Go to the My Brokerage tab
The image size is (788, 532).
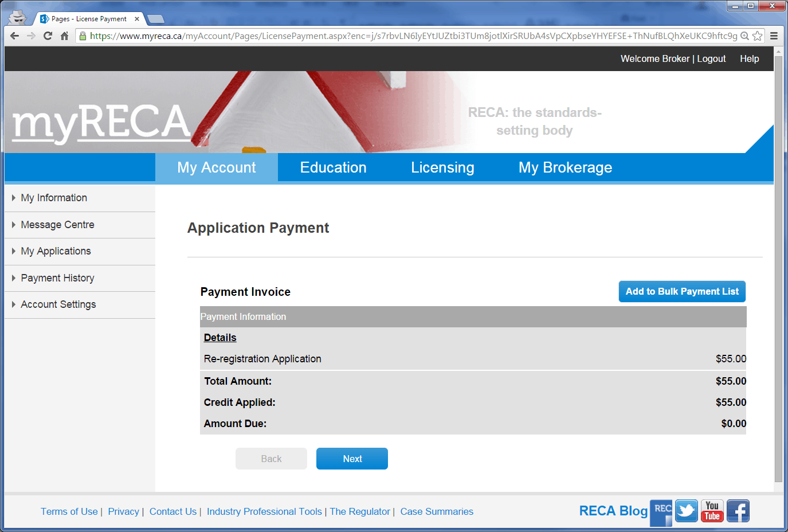point(565,167)
